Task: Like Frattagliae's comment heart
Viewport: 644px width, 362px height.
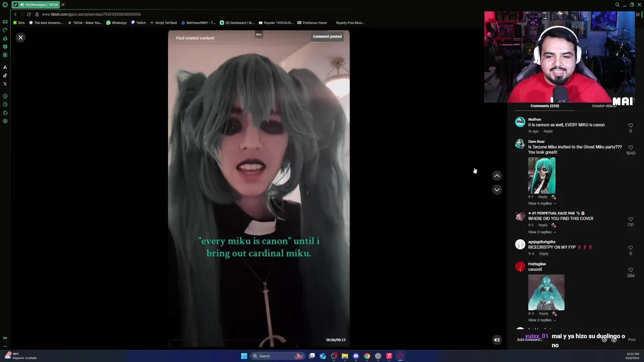Action: coord(630,269)
